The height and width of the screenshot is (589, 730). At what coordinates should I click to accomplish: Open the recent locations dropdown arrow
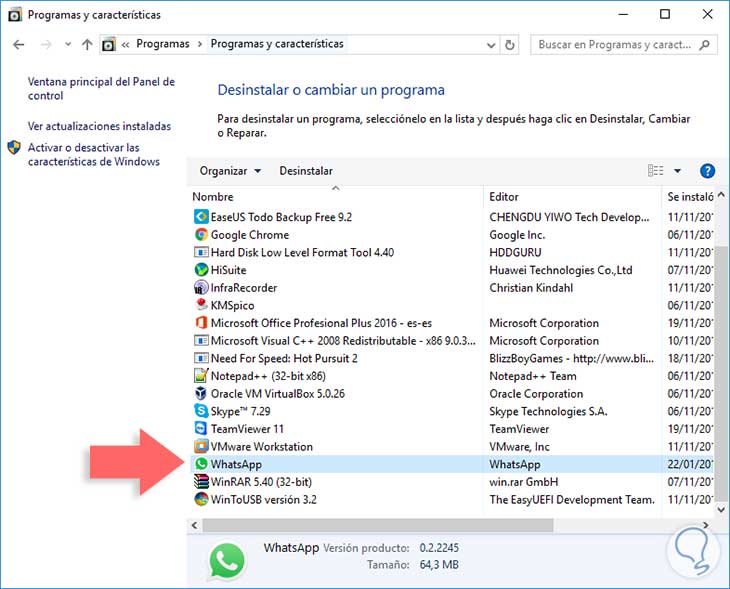68,44
